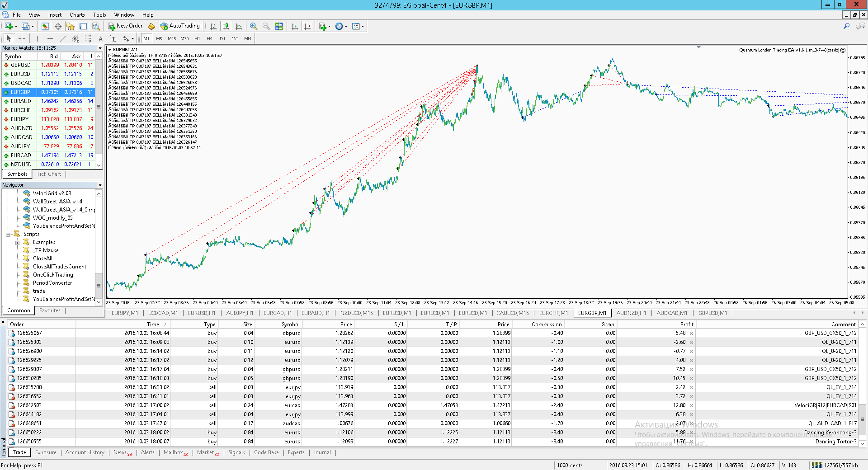Open the Insert menu
Image resolution: width=868 pixels, height=470 pixels.
(x=55, y=15)
